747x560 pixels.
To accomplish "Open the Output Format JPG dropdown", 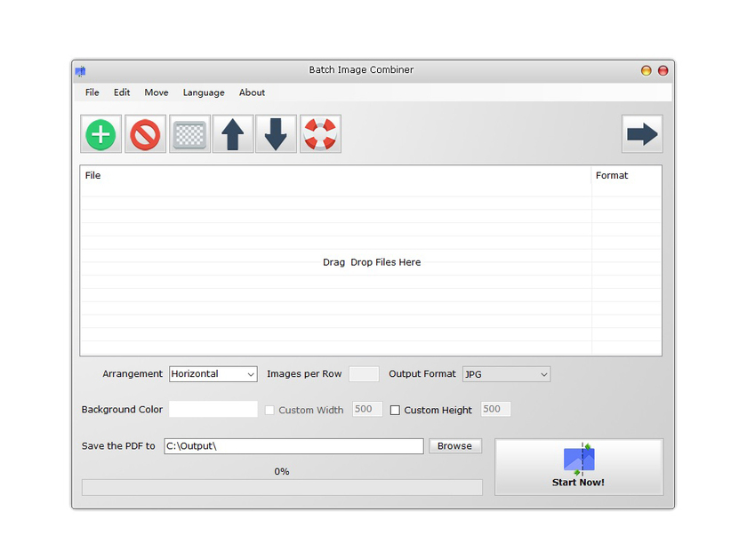I will (506, 374).
